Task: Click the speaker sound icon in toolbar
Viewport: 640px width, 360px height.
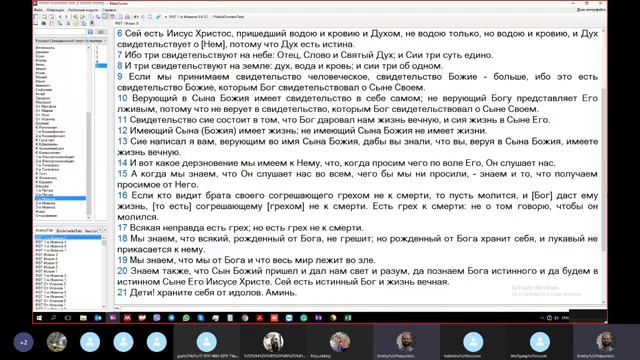Action: click(x=136, y=17)
